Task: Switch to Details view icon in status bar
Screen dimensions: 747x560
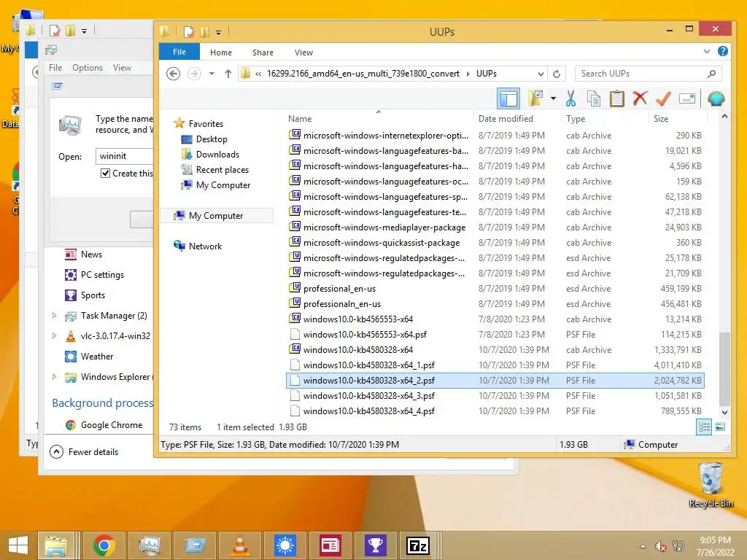Action: (704, 427)
